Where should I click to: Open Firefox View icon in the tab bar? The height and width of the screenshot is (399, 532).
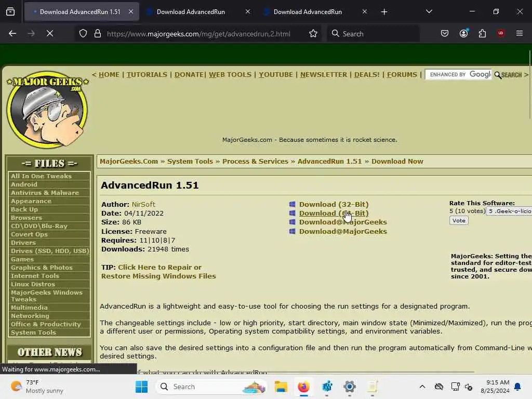pos(10,12)
